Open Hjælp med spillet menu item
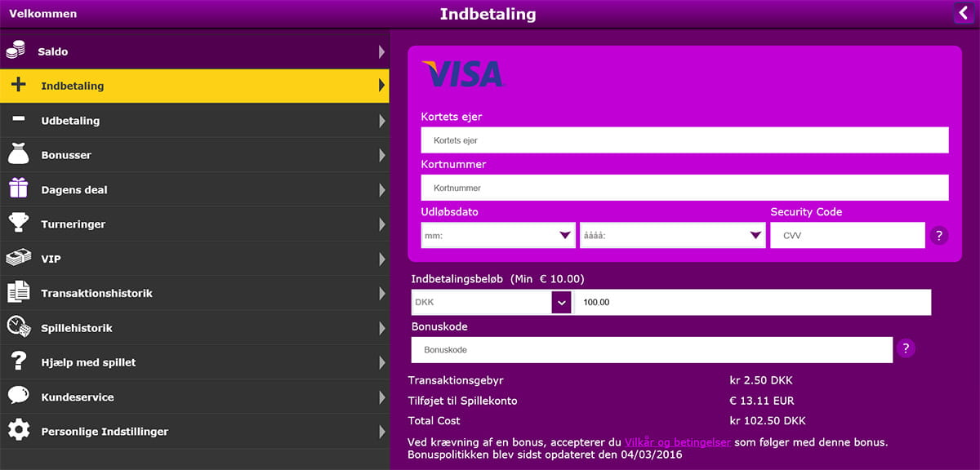Viewport: 980px width, 470px height. [x=194, y=362]
